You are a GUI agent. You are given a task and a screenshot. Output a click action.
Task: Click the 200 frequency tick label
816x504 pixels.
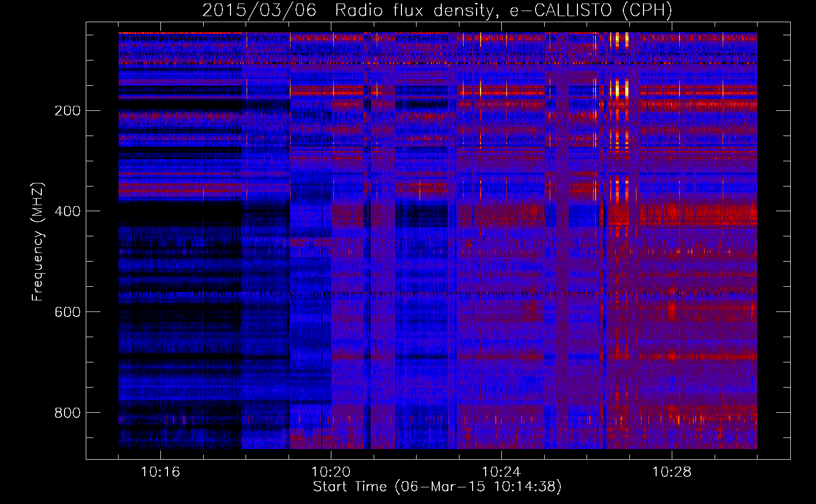(x=68, y=110)
